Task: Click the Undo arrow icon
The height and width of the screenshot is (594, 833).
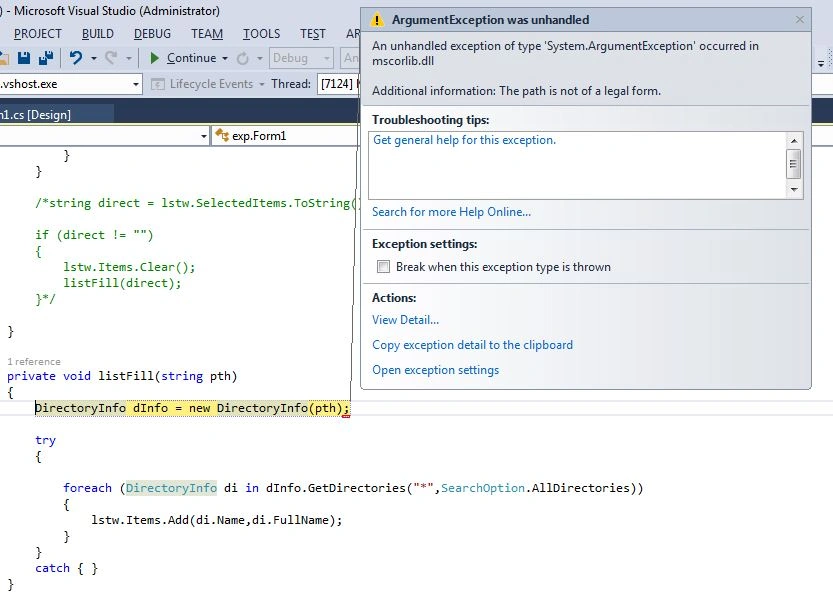Action: pos(76,58)
